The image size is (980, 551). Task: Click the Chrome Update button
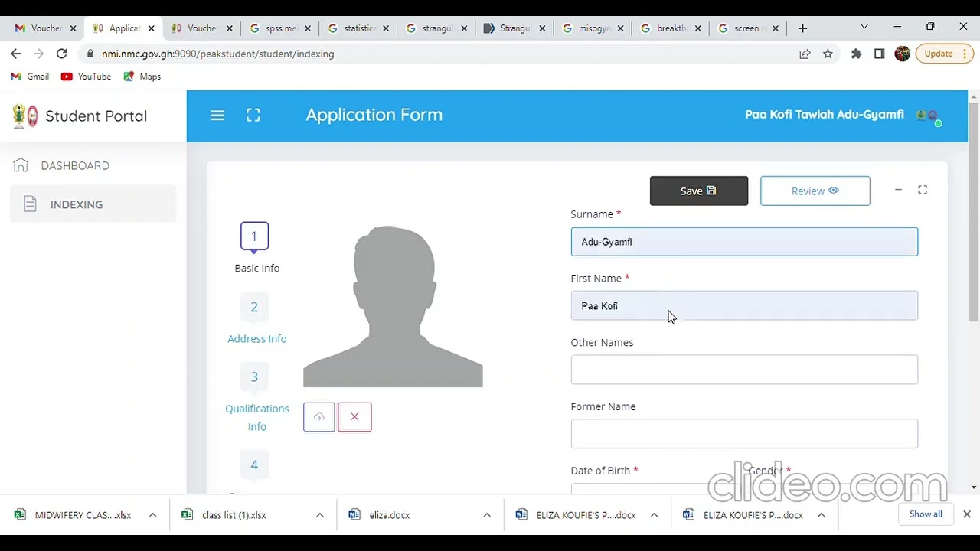point(945,54)
